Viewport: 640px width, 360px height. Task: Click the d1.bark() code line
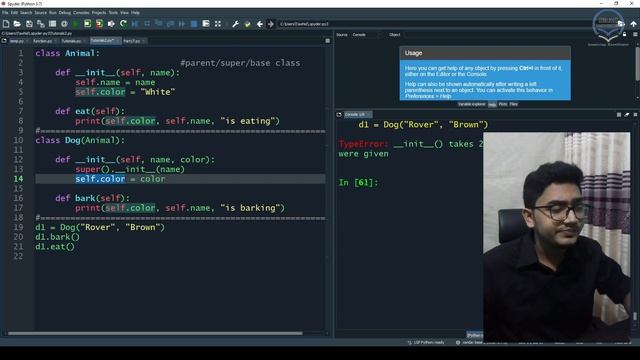58,237
